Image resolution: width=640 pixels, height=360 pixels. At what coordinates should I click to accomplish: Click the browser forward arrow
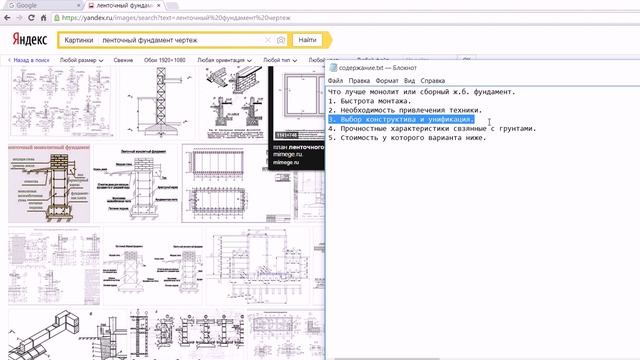coord(19,18)
